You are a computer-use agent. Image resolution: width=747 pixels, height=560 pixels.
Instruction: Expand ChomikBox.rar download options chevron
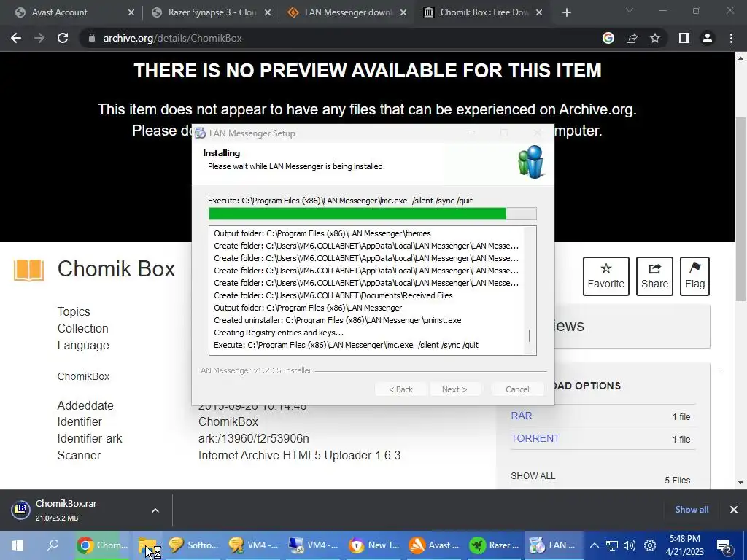[x=155, y=510]
